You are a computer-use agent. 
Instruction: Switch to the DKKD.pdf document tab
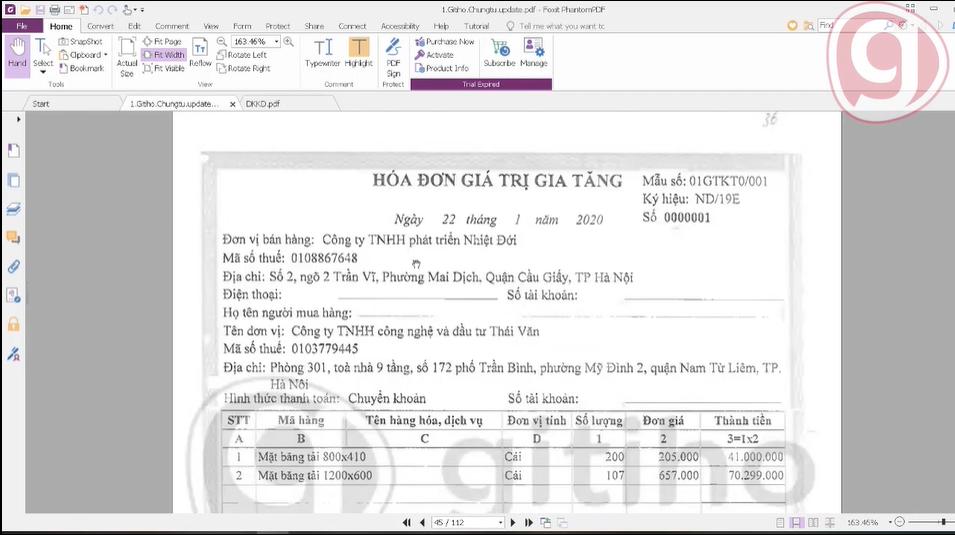coord(263,104)
